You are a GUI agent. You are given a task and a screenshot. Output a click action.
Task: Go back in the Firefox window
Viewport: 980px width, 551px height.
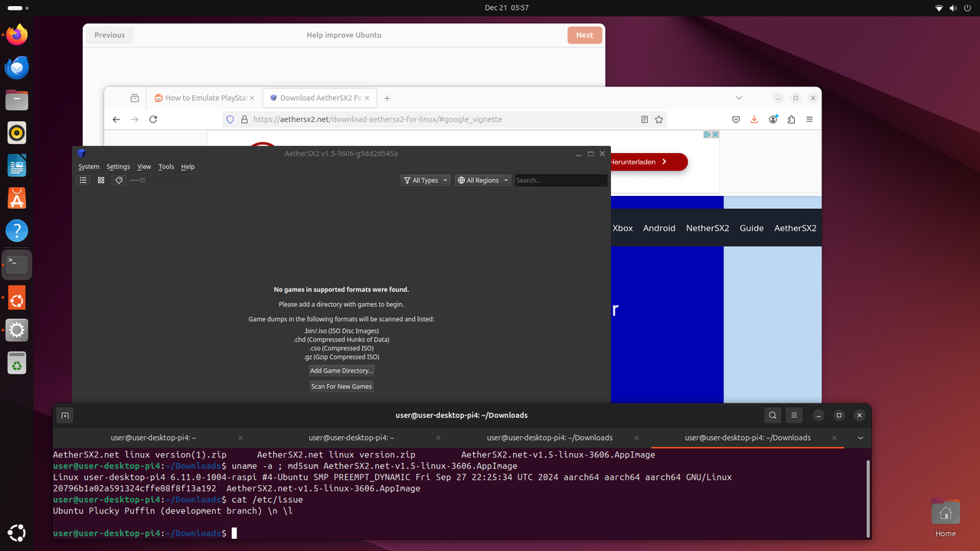click(x=116, y=119)
